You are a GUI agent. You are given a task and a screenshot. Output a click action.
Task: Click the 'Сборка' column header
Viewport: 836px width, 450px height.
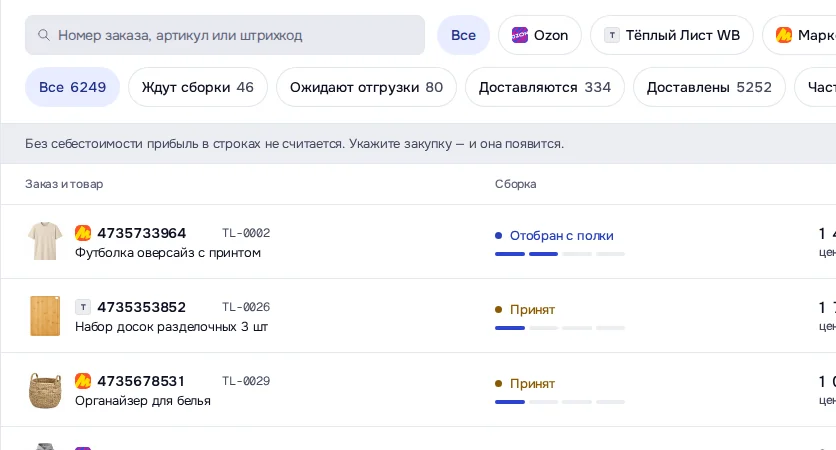pos(516,184)
